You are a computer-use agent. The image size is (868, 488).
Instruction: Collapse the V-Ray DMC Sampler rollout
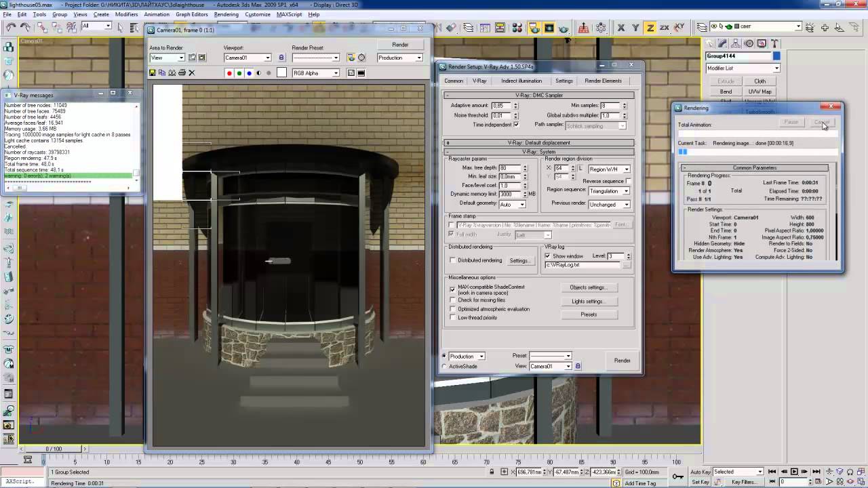pyautogui.click(x=539, y=96)
